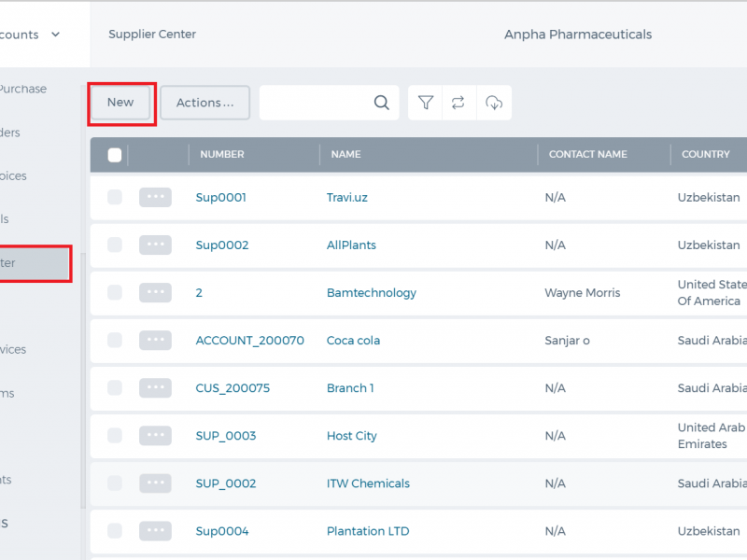Click Uzbekistan country in Plantation LTD row
The image size is (747, 560).
pos(709,531)
